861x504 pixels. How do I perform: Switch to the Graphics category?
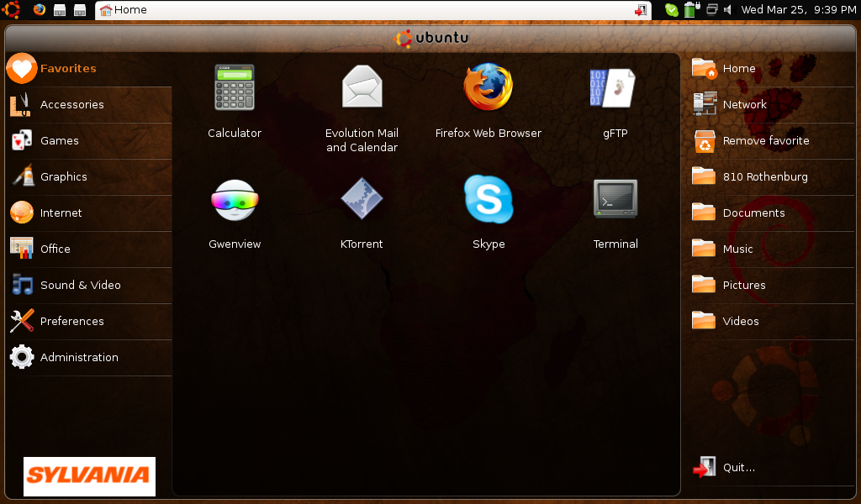[89, 177]
